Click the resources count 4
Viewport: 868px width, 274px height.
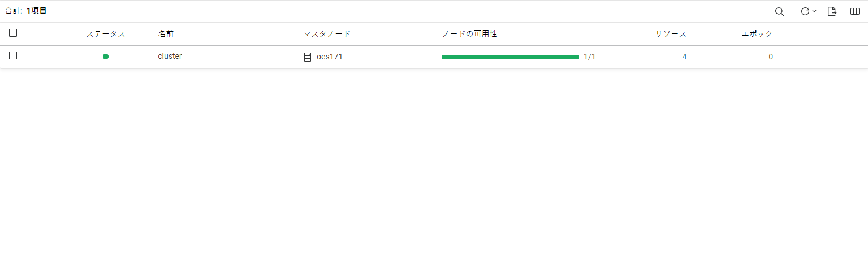coord(684,57)
